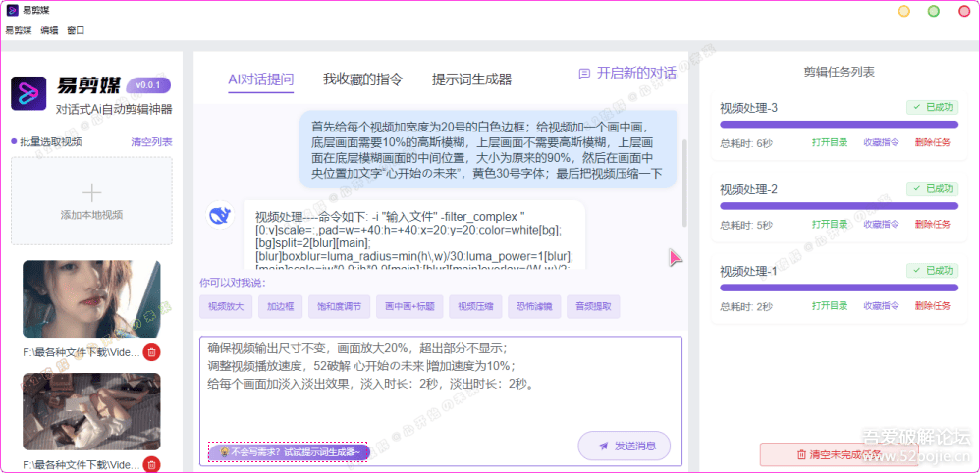
Task: Click the DeepSeek whale avatar icon
Action: point(219,216)
